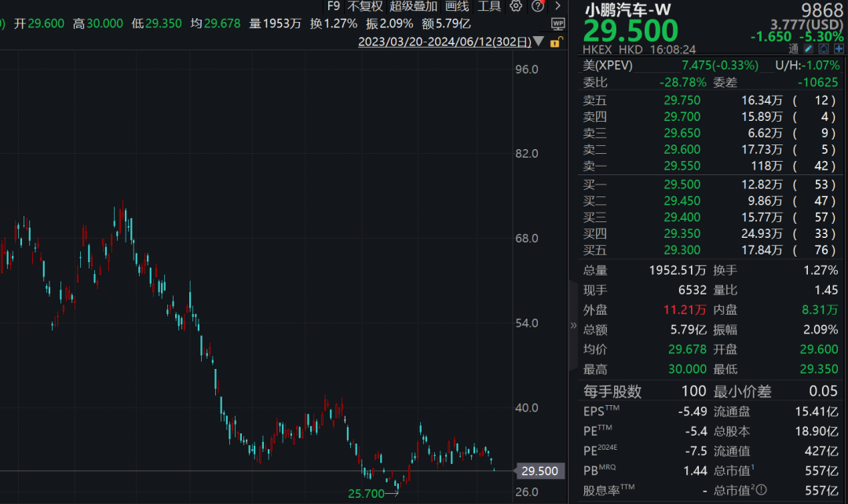Open the date range dropdown triangle
Image resolution: width=848 pixels, height=504 pixels.
(x=539, y=42)
